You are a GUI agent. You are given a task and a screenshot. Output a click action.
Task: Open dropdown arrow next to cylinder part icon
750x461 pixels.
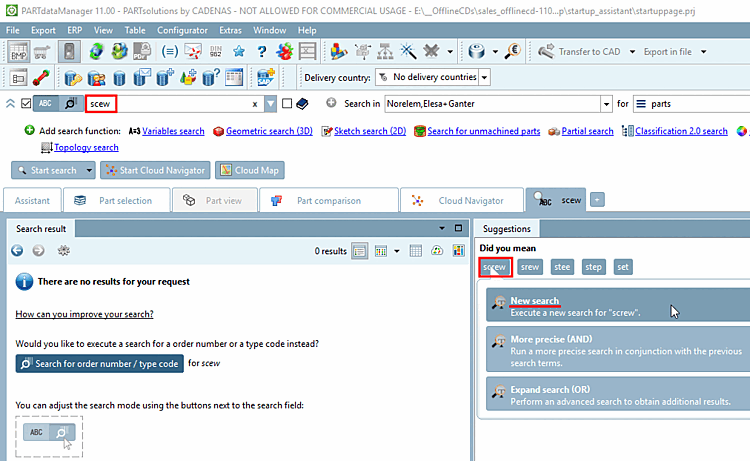tap(495, 51)
